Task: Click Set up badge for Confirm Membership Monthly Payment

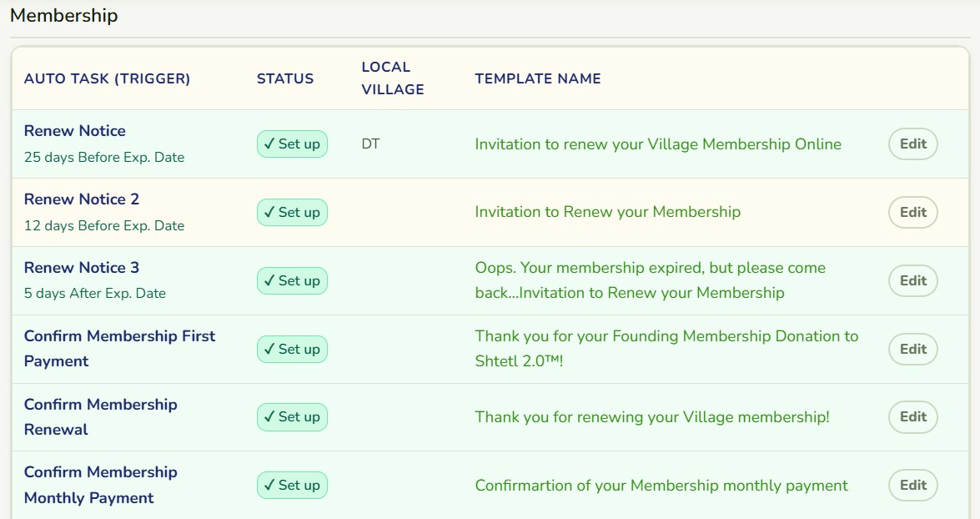Action: click(292, 486)
